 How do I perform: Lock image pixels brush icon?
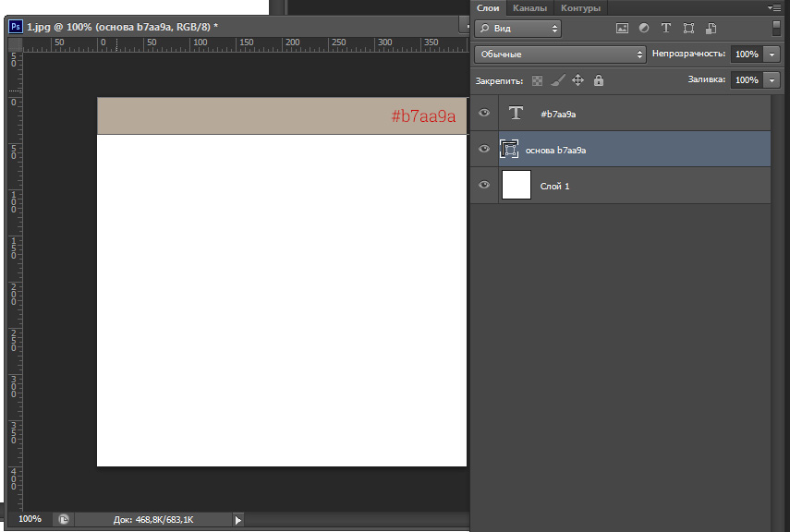pyautogui.click(x=558, y=80)
